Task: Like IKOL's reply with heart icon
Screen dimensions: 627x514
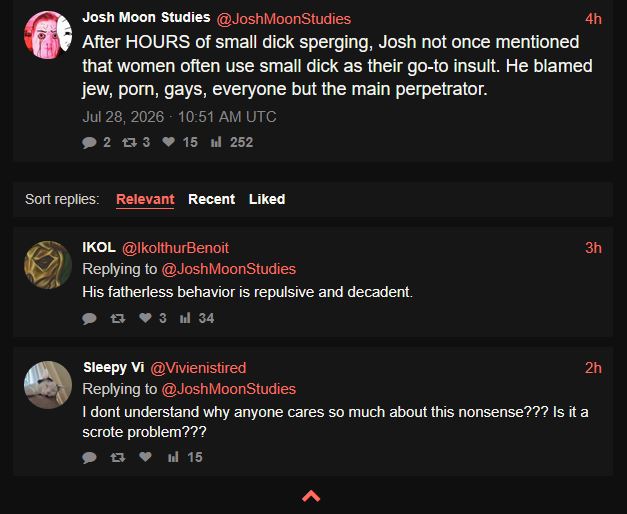Action: [x=145, y=318]
